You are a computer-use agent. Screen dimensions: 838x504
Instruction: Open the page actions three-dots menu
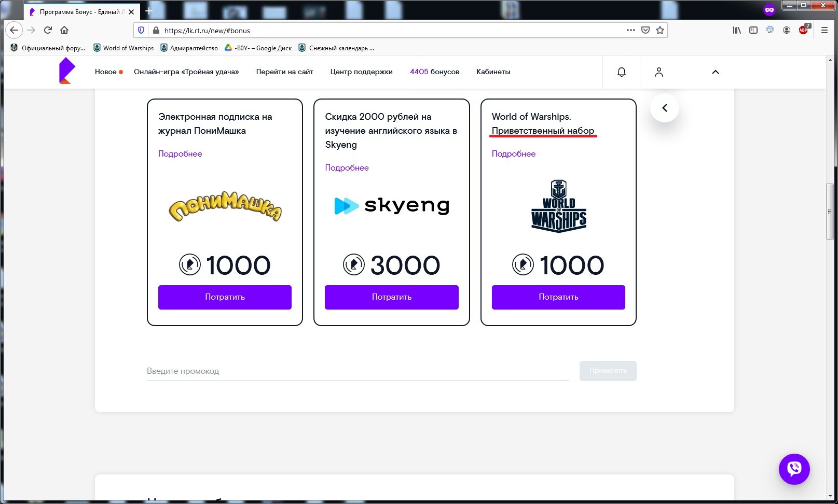630,30
